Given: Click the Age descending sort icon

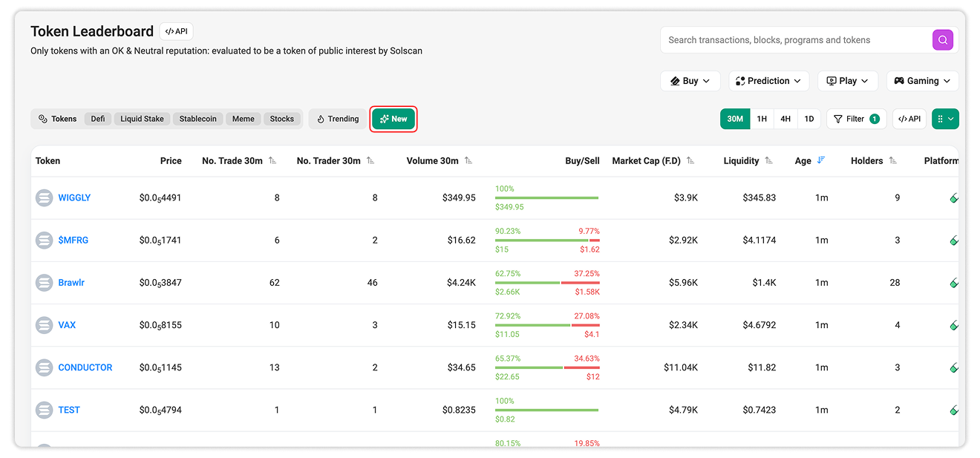Looking at the screenshot, I should (x=820, y=160).
